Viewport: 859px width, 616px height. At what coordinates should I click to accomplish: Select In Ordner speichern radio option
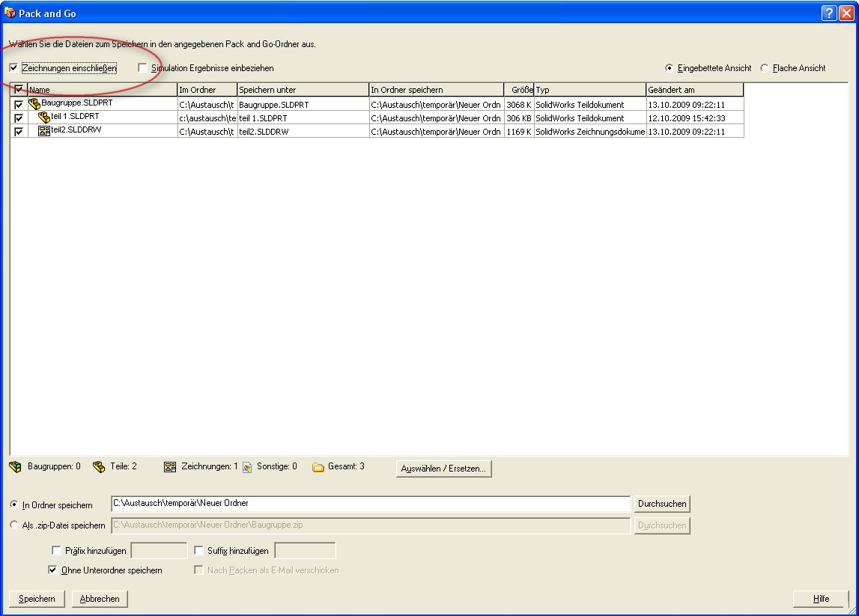13,504
